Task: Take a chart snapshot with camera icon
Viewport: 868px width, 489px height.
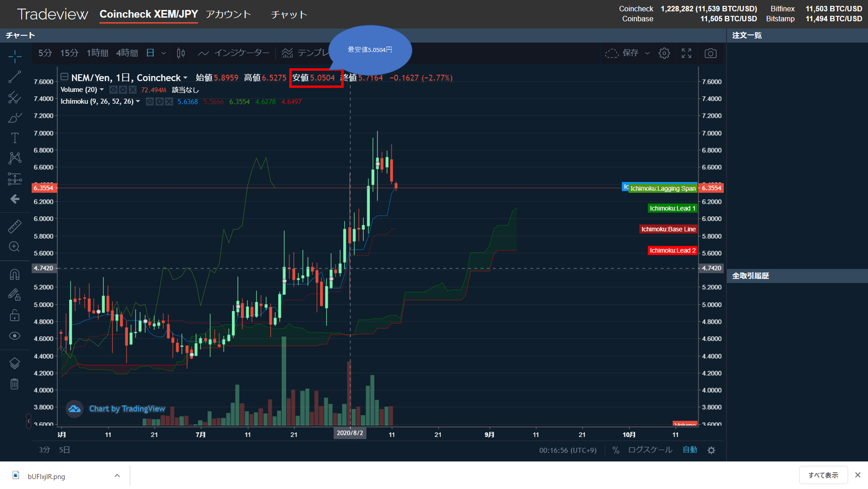Action: click(x=710, y=53)
